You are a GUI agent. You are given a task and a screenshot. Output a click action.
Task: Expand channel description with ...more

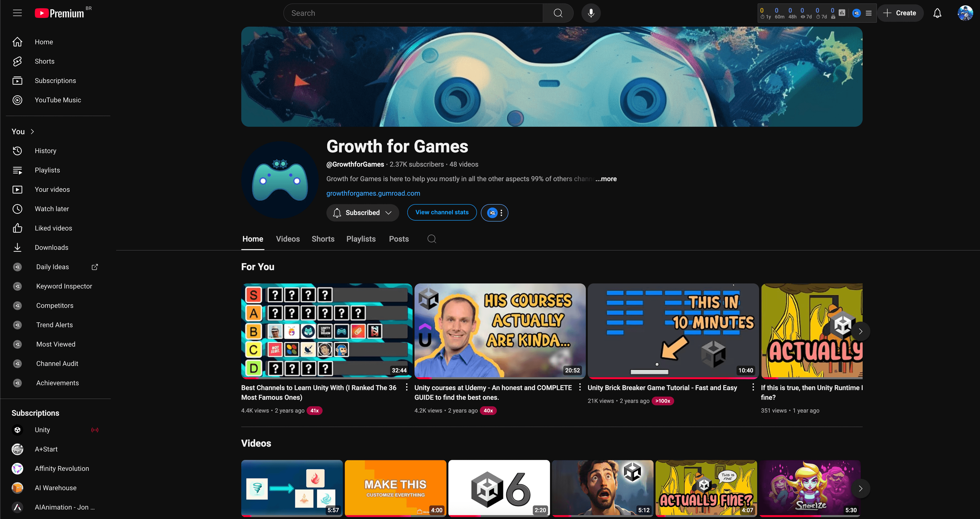606,179
